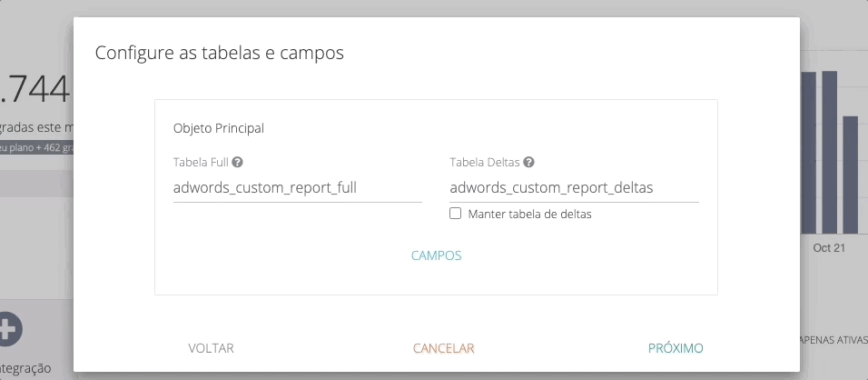Click the dark plan badge under the count

(x=36, y=147)
